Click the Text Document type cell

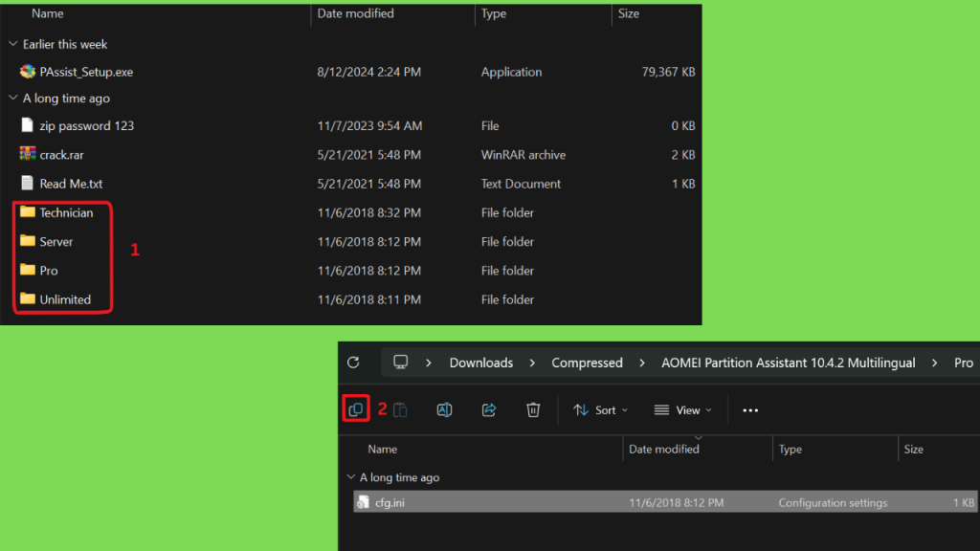click(521, 184)
